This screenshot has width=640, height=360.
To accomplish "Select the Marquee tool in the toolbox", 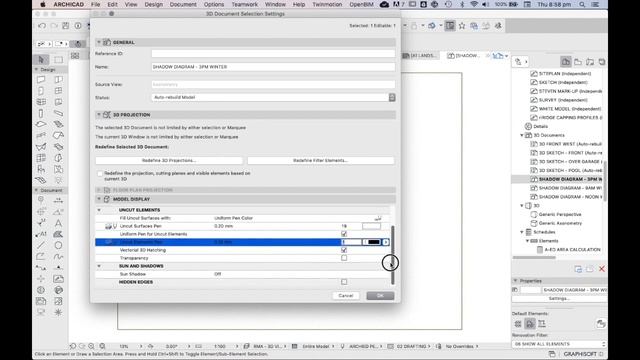I will (x=59, y=60).
